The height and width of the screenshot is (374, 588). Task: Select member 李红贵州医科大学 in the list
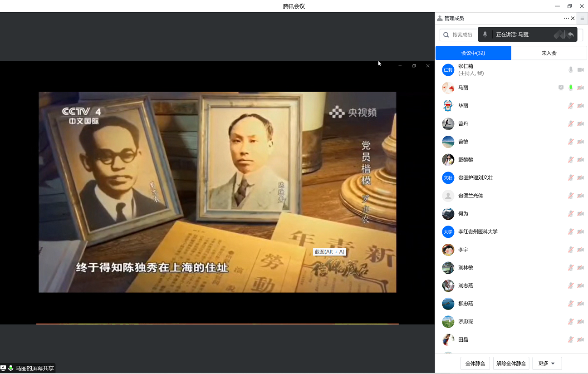478,231
